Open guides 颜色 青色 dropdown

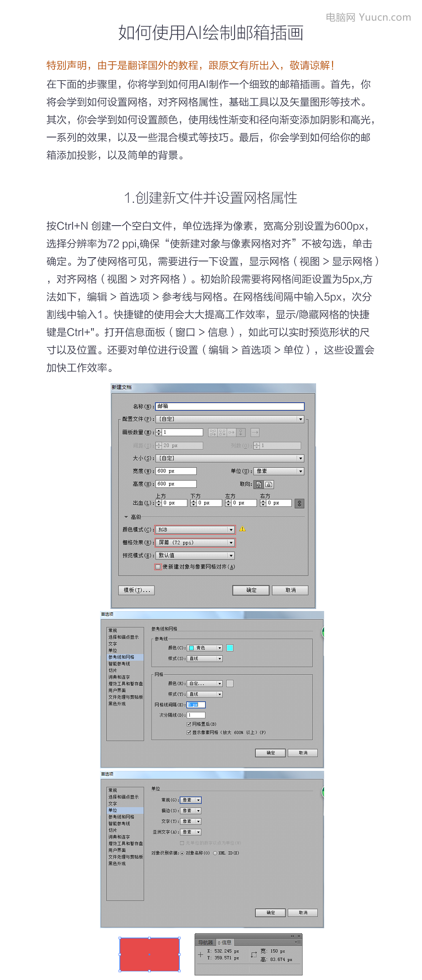(205, 648)
